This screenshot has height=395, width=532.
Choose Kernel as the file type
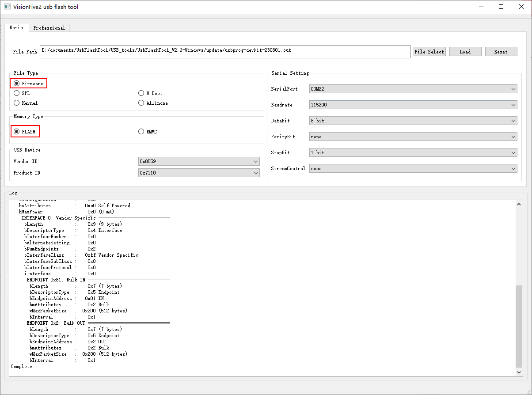tap(26, 103)
